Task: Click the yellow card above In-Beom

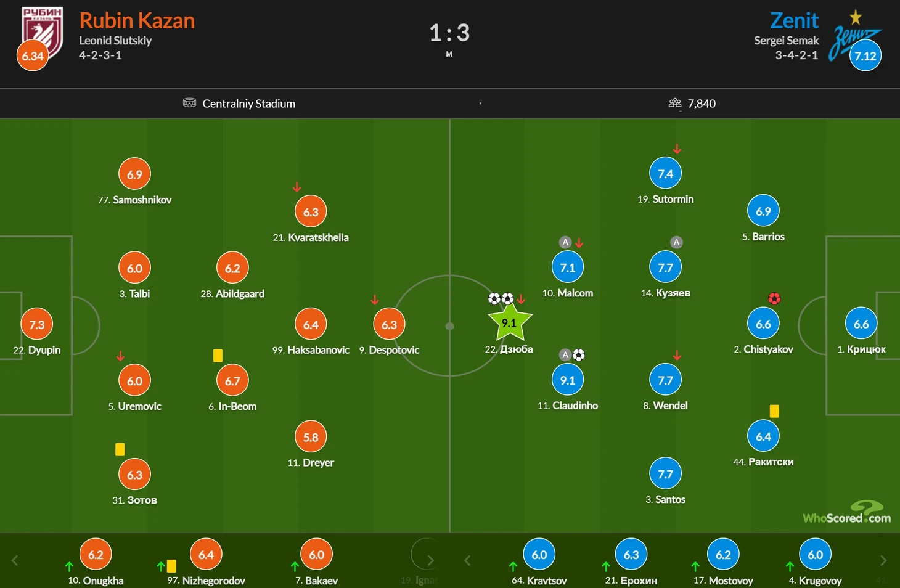Action: [x=218, y=356]
